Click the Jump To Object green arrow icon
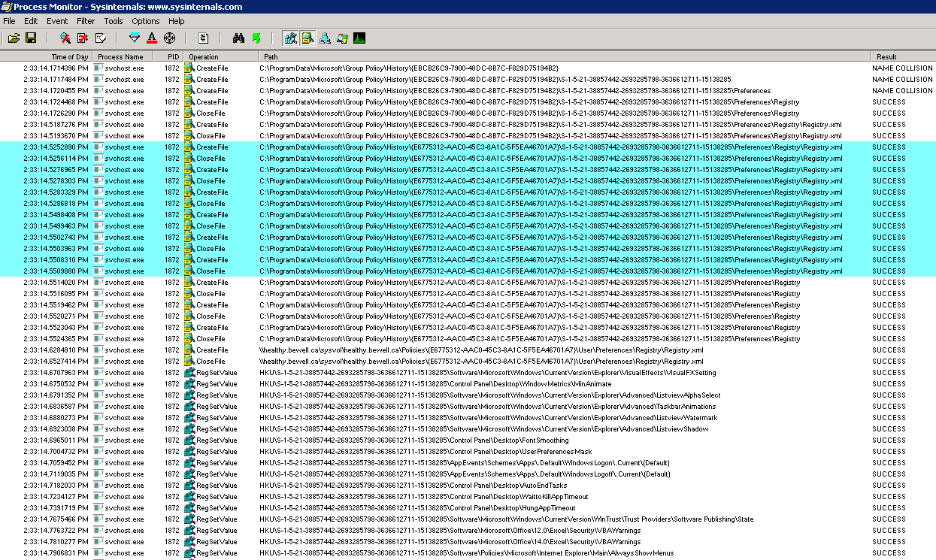This screenshot has height=560, width=936. [256, 38]
